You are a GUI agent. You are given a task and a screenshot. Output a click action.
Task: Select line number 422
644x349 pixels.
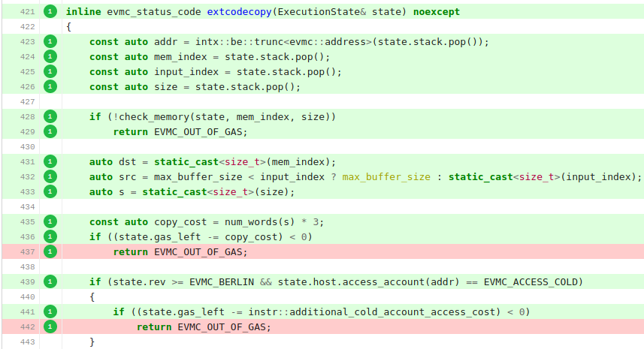[28, 27]
